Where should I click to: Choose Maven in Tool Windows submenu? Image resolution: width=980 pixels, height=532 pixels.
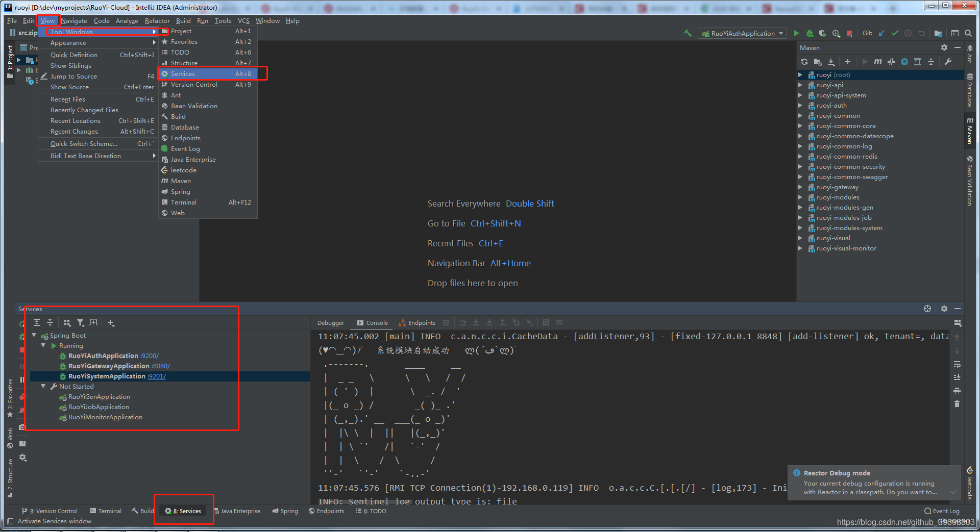pos(207,181)
